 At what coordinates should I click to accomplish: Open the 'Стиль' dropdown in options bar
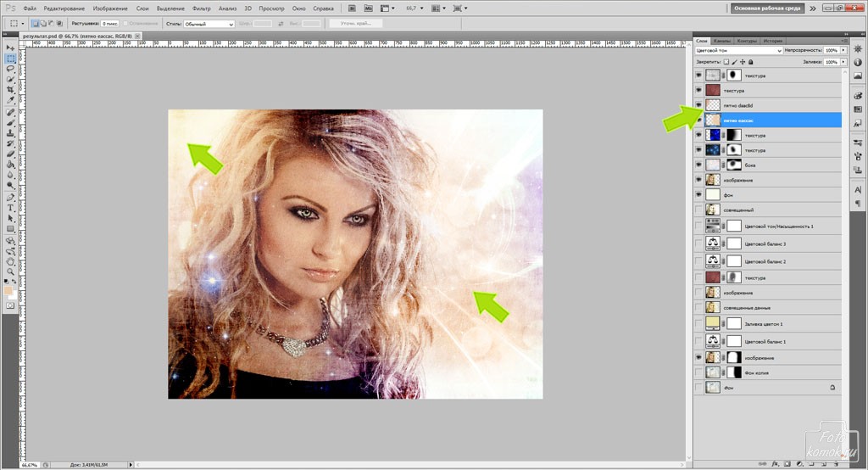click(x=211, y=24)
